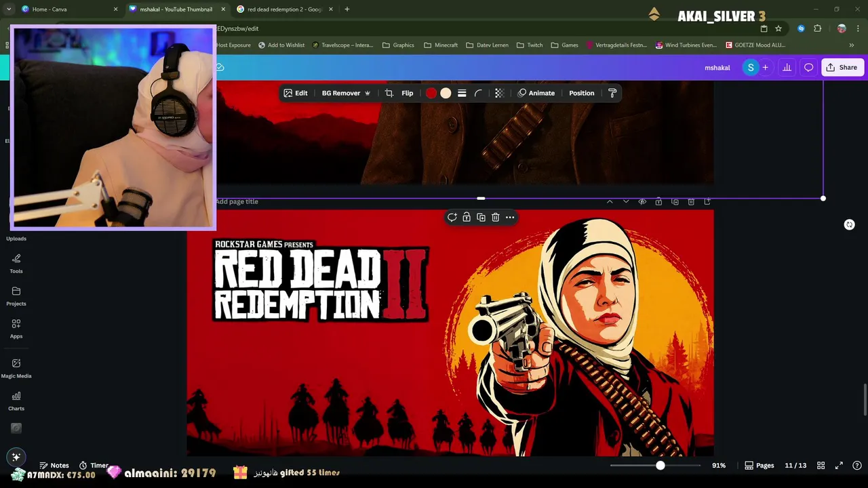Image resolution: width=868 pixels, height=488 pixels.
Task: Toggle the page lock icon
Action: pos(658,201)
